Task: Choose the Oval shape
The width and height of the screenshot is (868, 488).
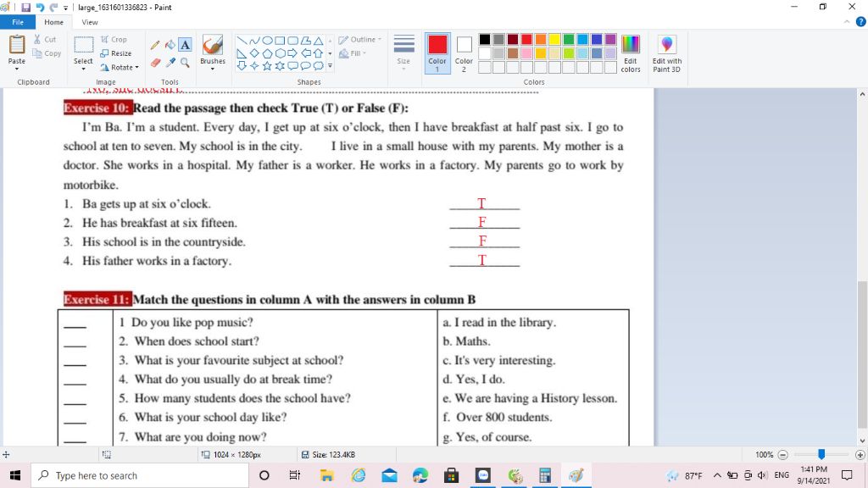Action: [x=267, y=41]
